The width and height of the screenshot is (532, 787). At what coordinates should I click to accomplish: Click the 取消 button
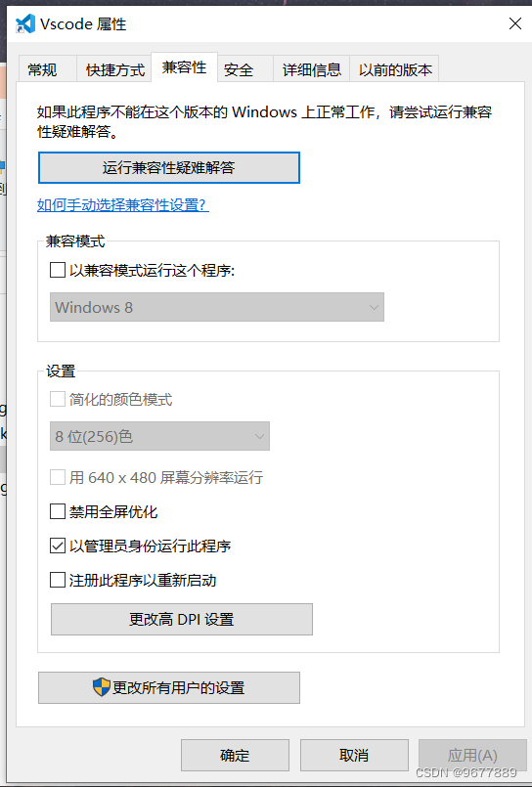[354, 755]
